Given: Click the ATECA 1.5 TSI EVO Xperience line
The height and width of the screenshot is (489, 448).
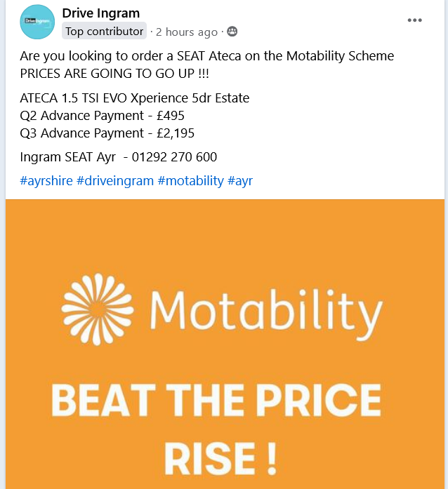Looking at the screenshot, I should pos(135,98).
